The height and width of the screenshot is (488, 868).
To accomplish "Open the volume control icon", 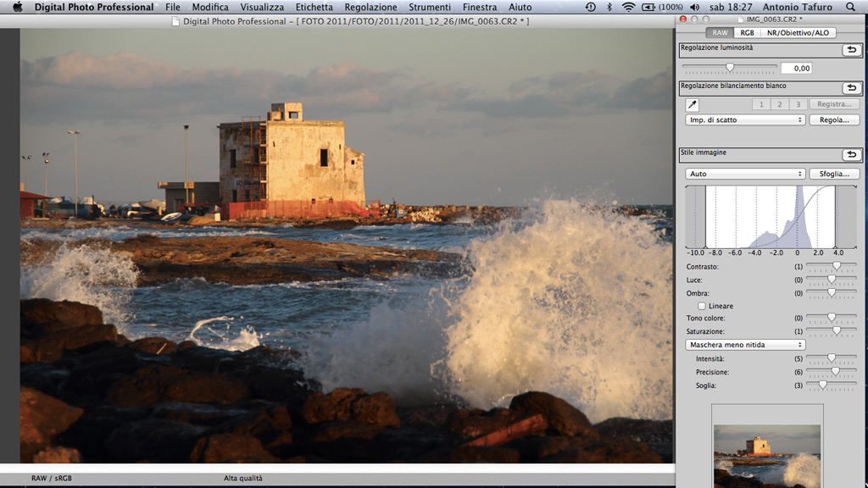I will (x=695, y=7).
